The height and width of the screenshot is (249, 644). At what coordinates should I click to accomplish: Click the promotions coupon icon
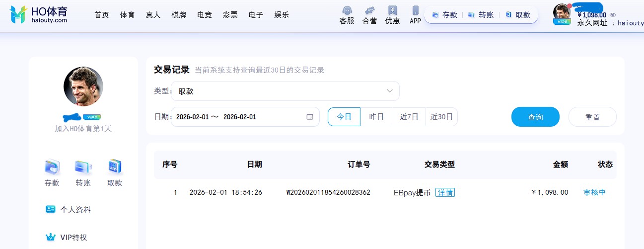pos(393,11)
